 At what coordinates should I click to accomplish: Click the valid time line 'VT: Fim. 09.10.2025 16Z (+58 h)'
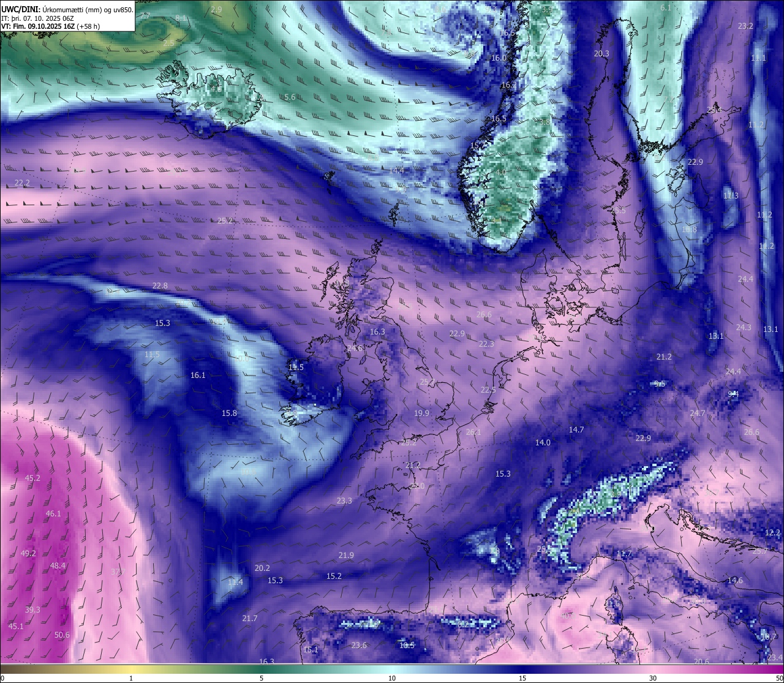click(x=50, y=26)
